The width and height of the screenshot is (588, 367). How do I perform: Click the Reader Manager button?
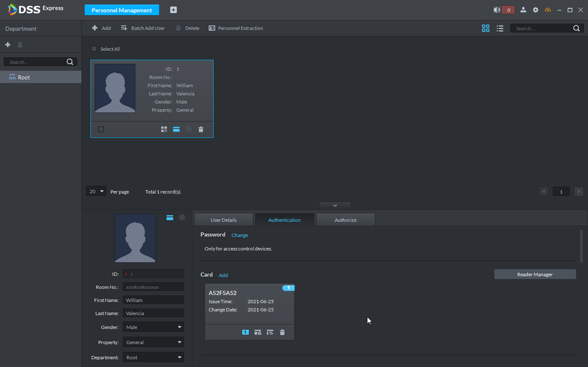534,274
